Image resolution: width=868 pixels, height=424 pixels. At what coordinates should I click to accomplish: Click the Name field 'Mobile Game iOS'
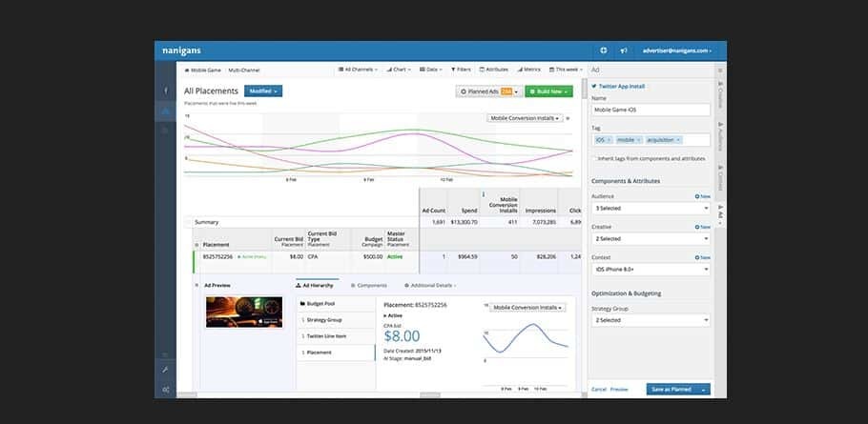(651, 110)
